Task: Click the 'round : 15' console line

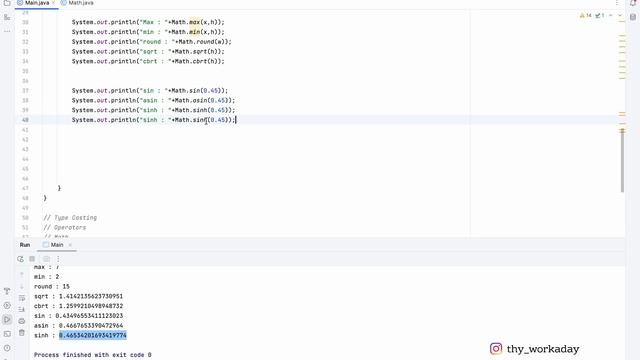Action: point(52,286)
